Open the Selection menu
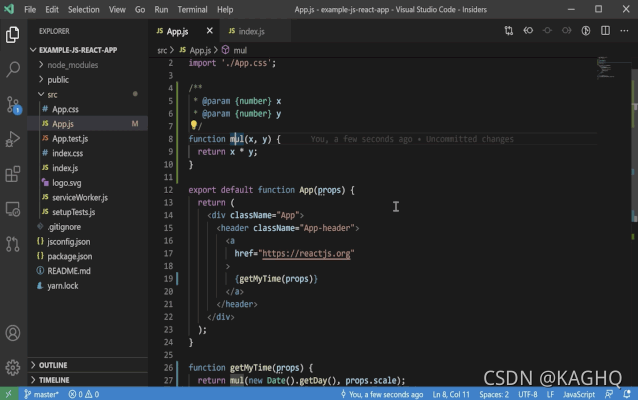 pyautogui.click(x=83, y=9)
